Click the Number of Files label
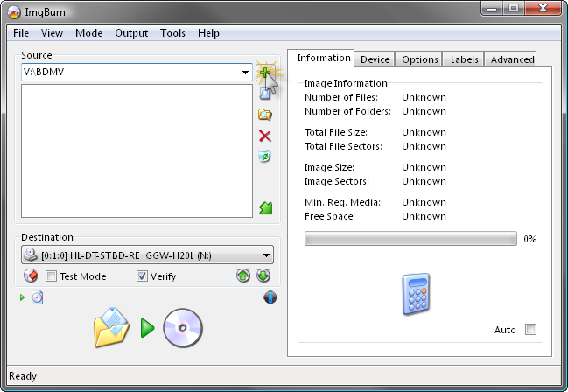The image size is (568, 392). (341, 97)
